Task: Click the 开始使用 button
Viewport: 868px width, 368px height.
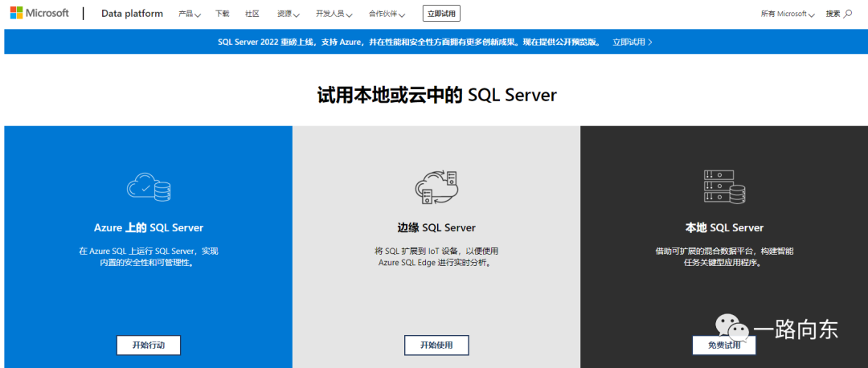Action: coord(436,345)
